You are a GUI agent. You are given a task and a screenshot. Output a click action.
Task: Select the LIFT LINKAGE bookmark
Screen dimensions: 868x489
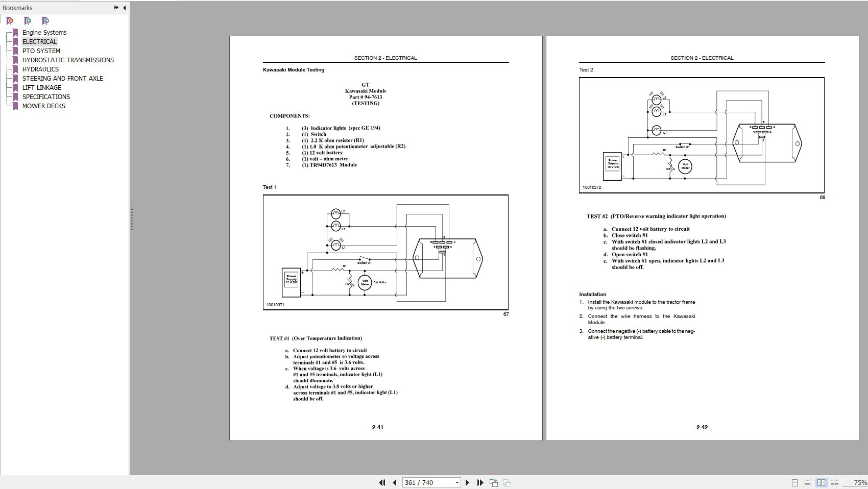[41, 87]
